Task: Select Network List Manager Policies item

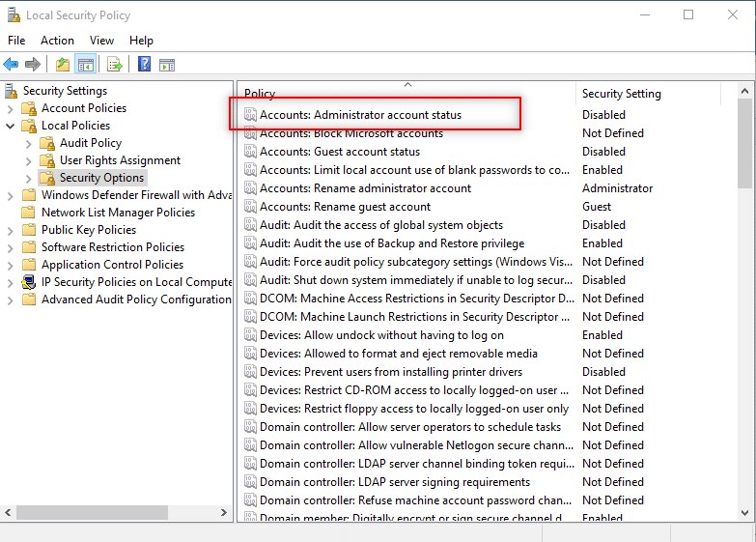Action: pyautogui.click(x=118, y=213)
